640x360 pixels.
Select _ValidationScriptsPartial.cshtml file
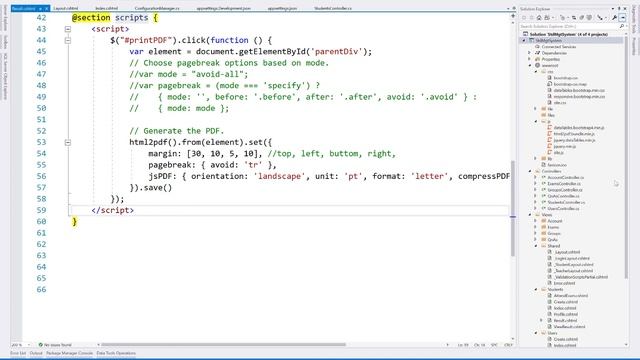pyautogui.click(x=580, y=277)
